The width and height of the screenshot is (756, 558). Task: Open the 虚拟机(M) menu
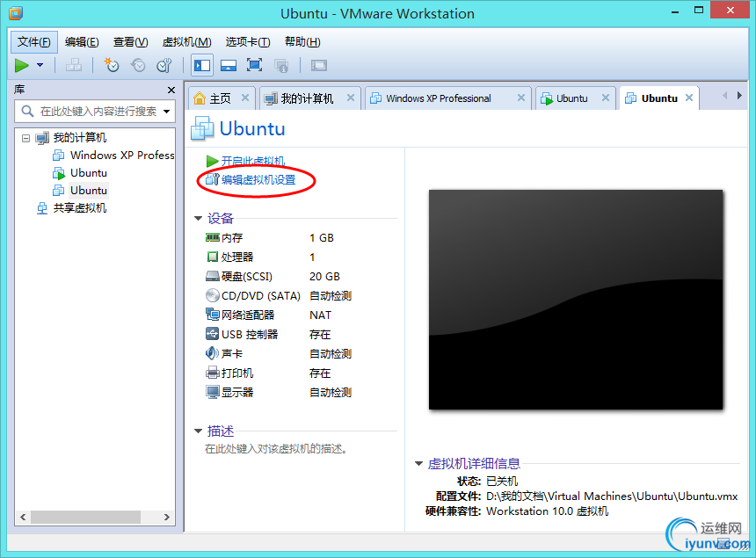click(185, 41)
